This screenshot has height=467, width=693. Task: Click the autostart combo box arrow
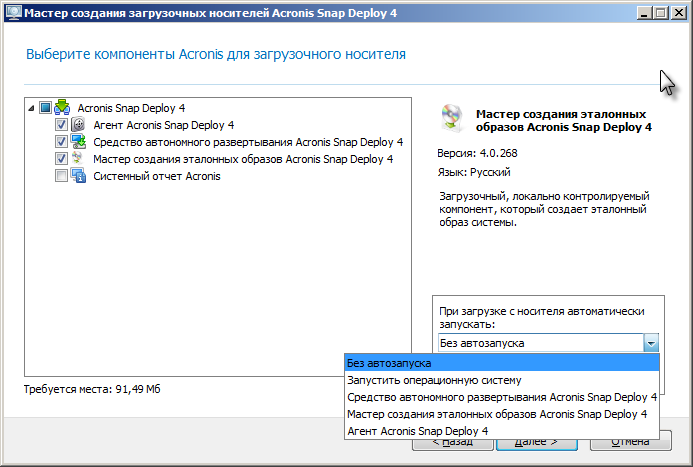(x=651, y=343)
